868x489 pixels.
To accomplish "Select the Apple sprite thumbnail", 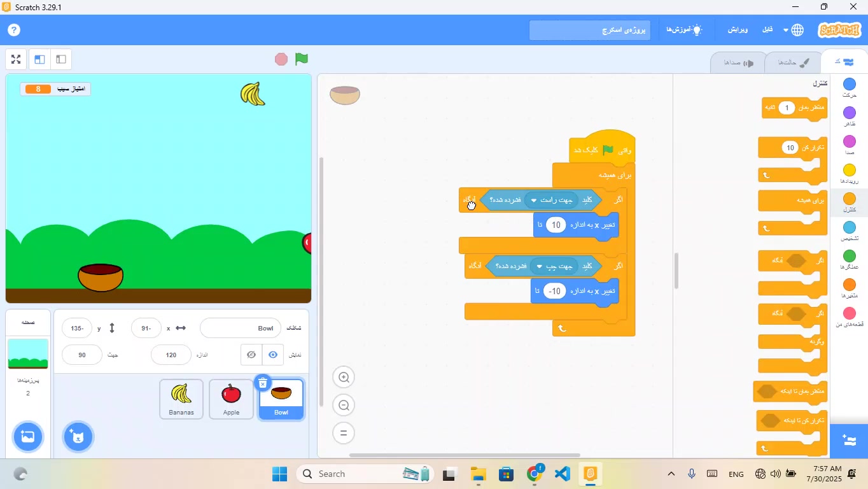I will click(231, 399).
